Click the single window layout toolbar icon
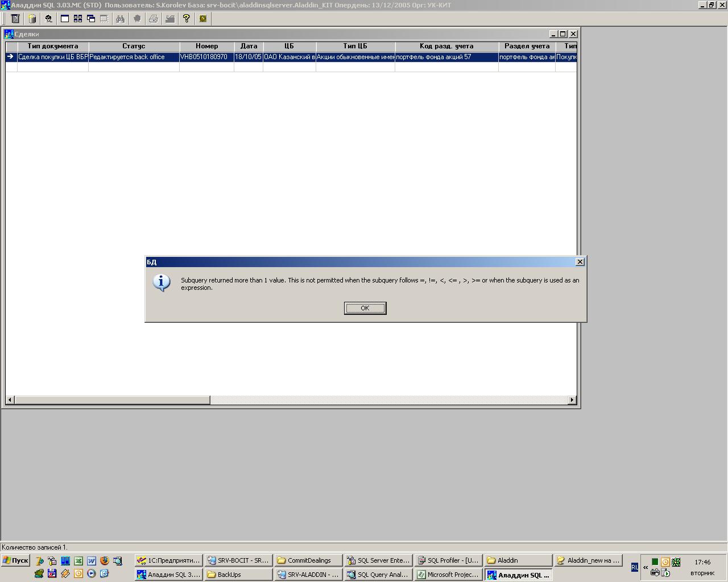Screen dimensions: 728x582 click(x=65, y=19)
